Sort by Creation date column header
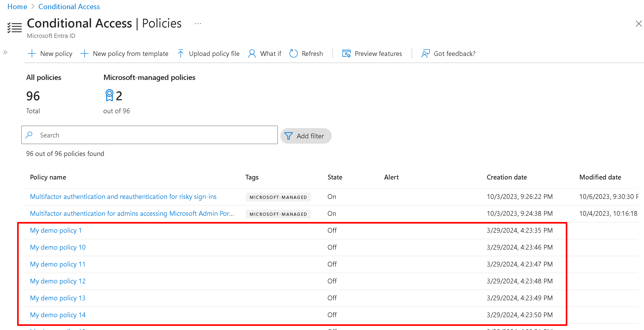This screenshot has height=330, width=644. click(506, 177)
